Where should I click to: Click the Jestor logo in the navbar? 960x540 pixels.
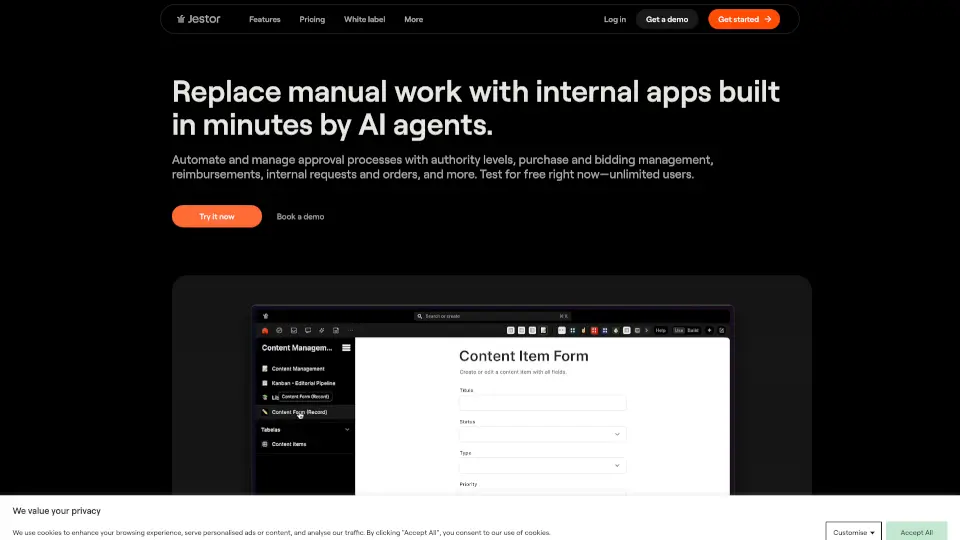pos(198,19)
